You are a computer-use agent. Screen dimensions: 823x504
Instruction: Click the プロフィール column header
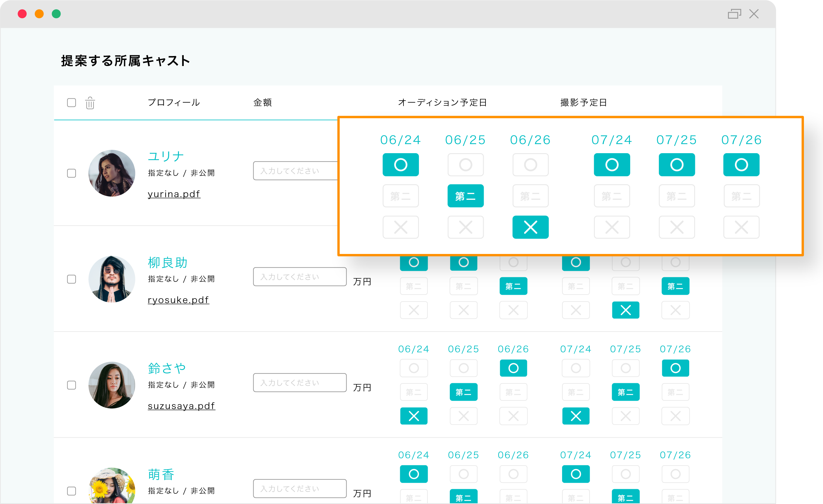(174, 103)
